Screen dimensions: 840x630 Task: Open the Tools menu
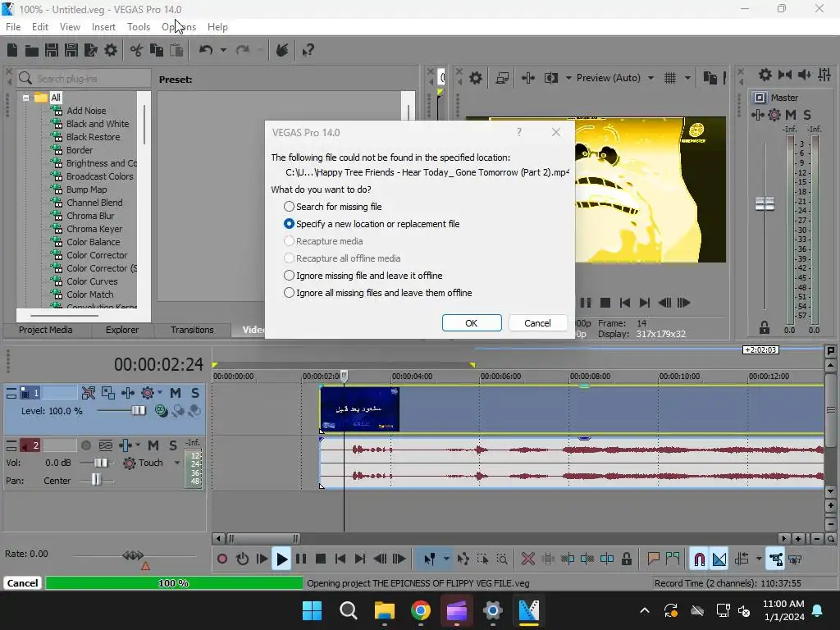tap(139, 27)
